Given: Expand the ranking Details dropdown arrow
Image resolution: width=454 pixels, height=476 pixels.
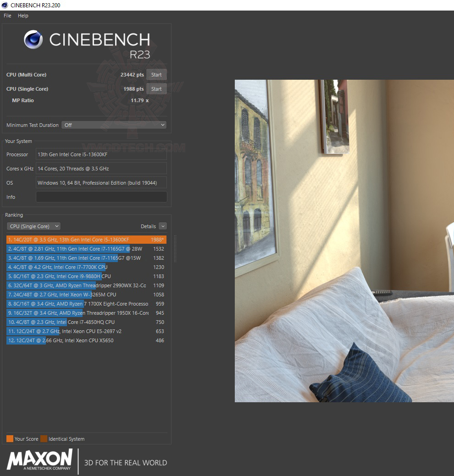Looking at the screenshot, I should click(x=163, y=226).
